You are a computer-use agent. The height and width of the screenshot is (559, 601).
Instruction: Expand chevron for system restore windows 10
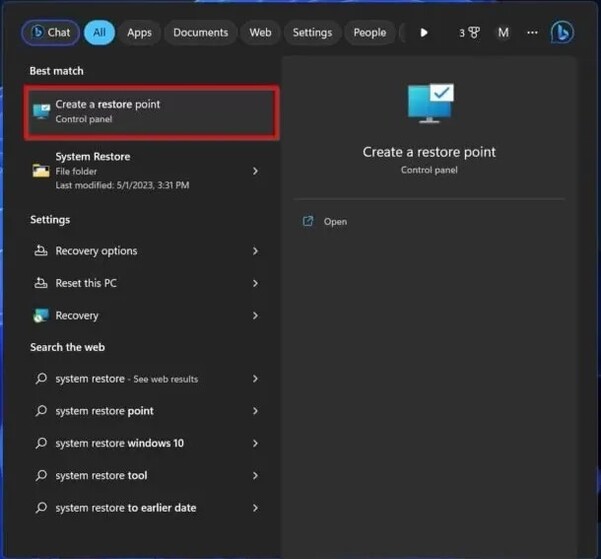(x=255, y=443)
